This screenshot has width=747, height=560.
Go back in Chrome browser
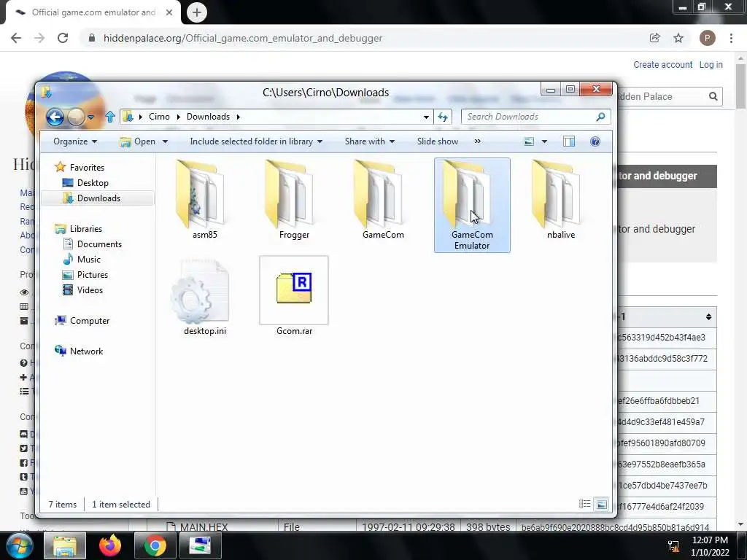[x=16, y=38]
